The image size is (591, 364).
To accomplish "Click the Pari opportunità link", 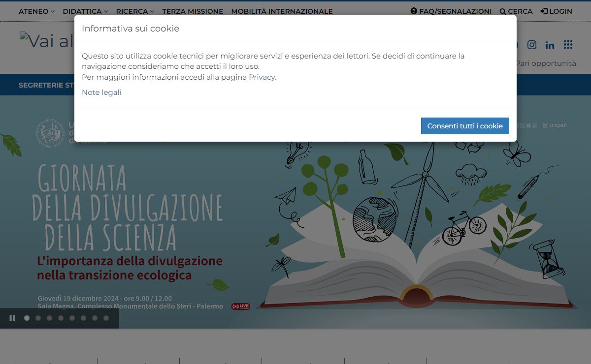I will pyautogui.click(x=546, y=63).
